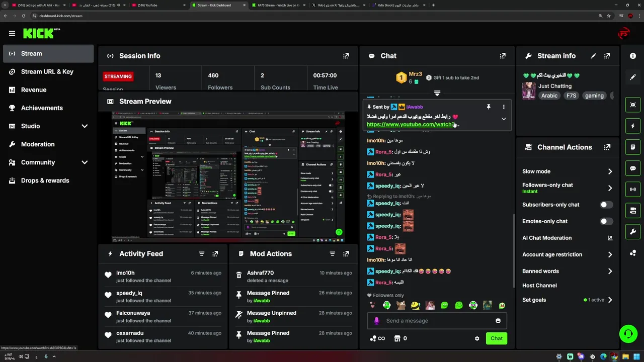Filter the Mod Actions list
Image resolution: width=644 pixels, height=362 pixels.
pyautogui.click(x=332, y=254)
